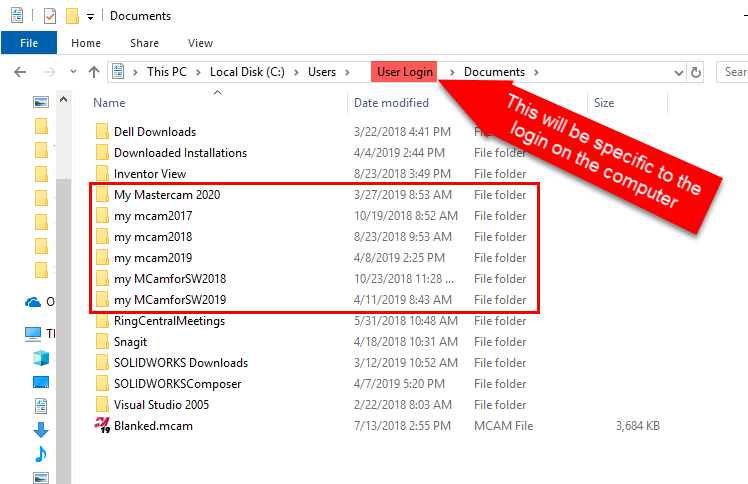The image size is (748, 484).
Task: Click the folder icon of Visual Studio 2005
Action: coord(102,404)
